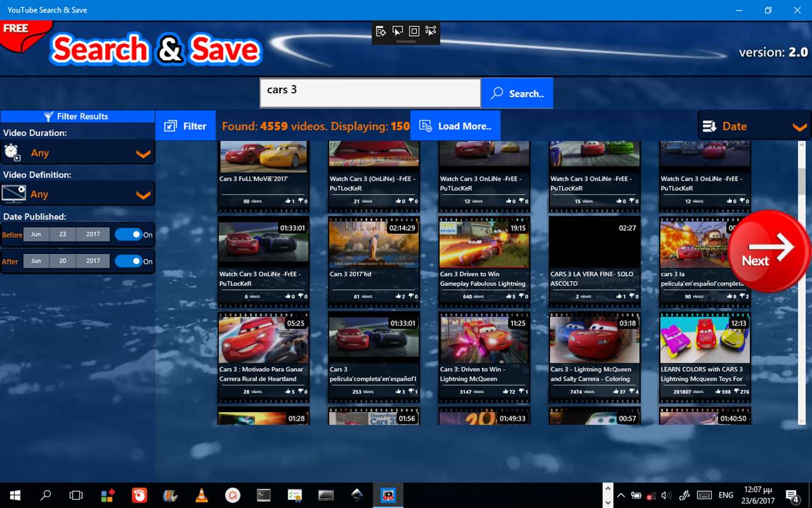Click scrollbar down arrow in results
This screenshot has height=508, width=812.
[801, 421]
